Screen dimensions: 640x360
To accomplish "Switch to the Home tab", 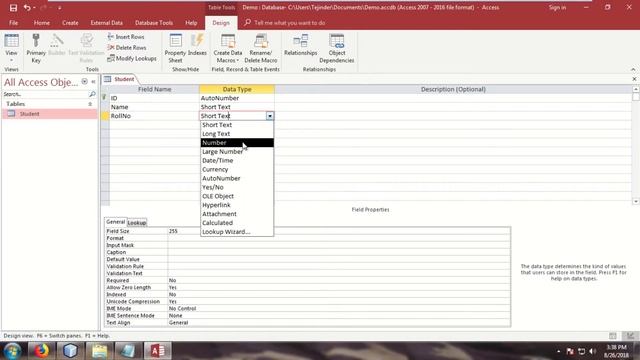I will [42, 23].
